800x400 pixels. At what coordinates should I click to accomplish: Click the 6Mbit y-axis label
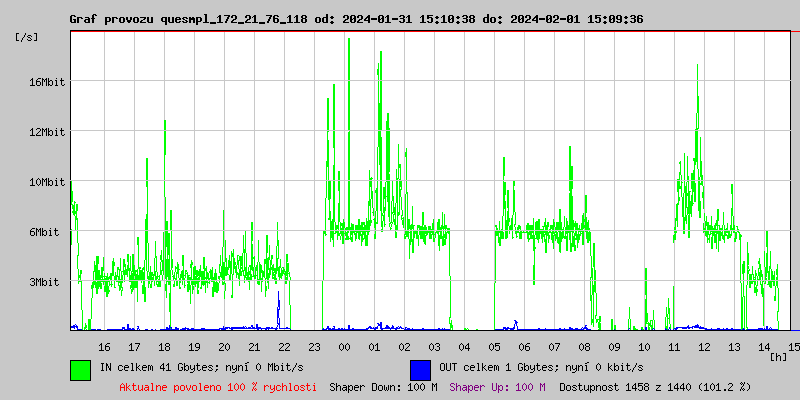pyautogui.click(x=46, y=232)
